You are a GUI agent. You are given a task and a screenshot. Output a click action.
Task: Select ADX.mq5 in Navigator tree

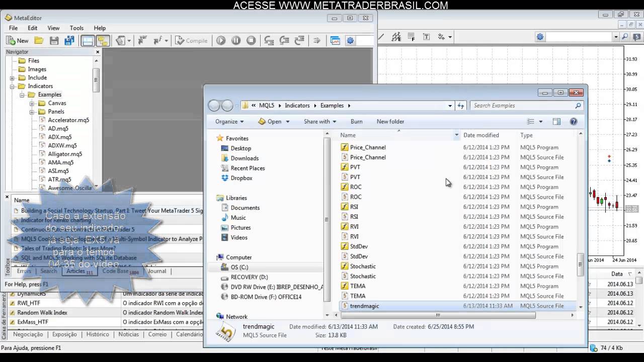point(59,137)
